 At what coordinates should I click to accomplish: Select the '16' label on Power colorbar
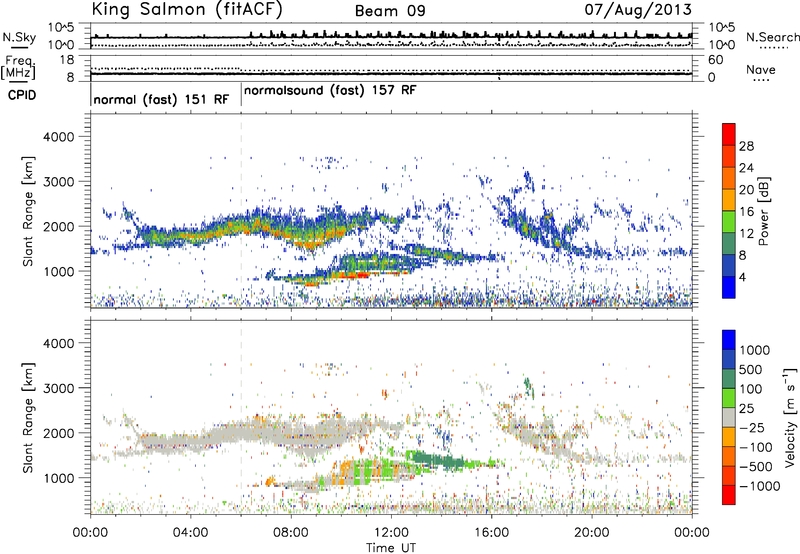pyautogui.click(x=746, y=212)
